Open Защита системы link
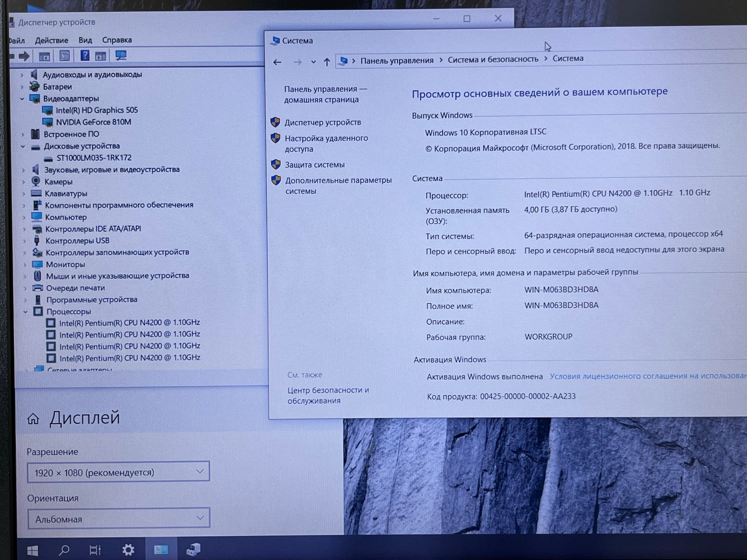The image size is (747, 560). coord(314,165)
